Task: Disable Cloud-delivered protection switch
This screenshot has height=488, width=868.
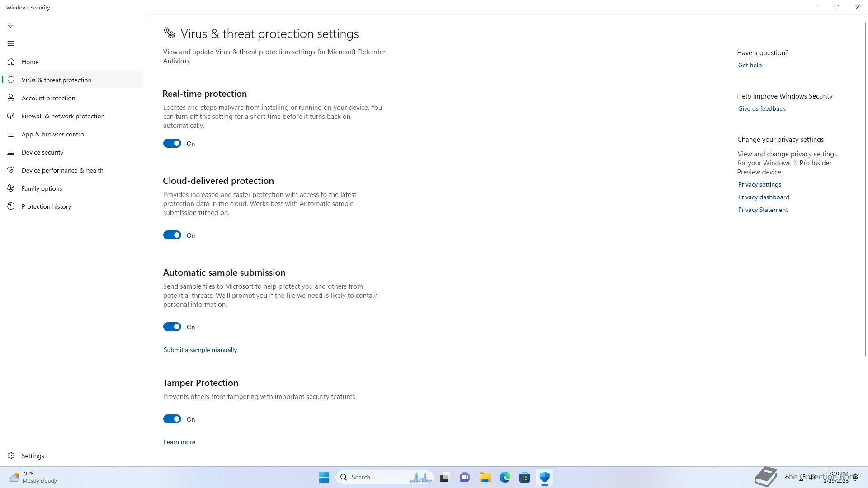Action: (x=172, y=235)
